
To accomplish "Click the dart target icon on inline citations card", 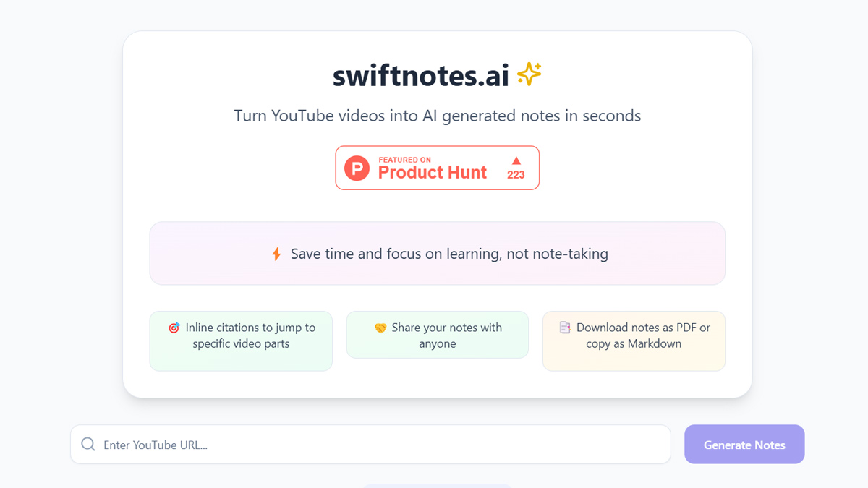I will [174, 328].
